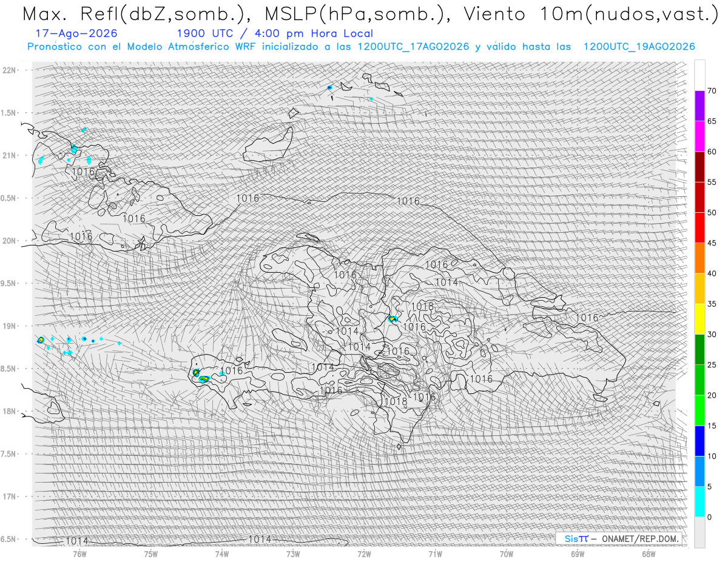Click colorbar value '10'
The width and height of the screenshot is (728, 562).
click(712, 456)
